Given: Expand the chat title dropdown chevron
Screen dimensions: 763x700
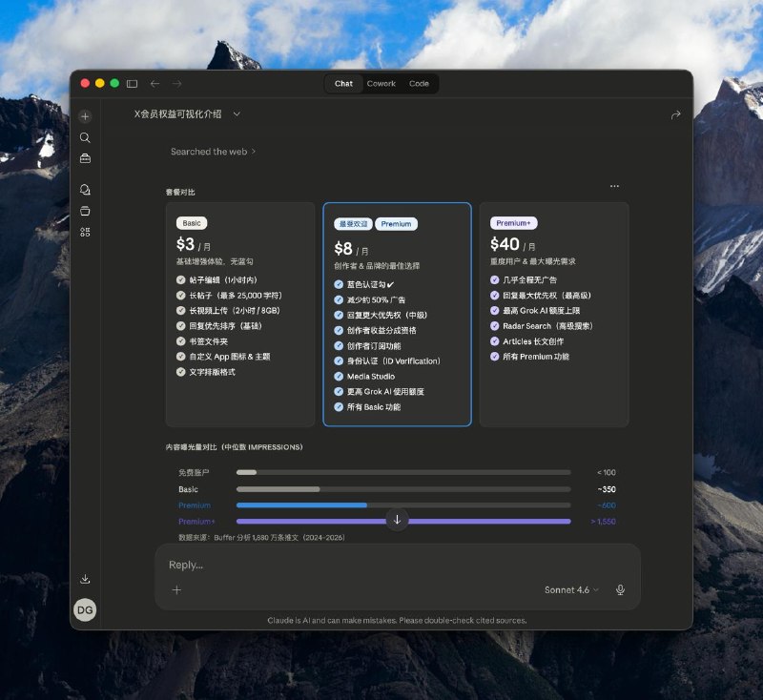Looking at the screenshot, I should [237, 114].
